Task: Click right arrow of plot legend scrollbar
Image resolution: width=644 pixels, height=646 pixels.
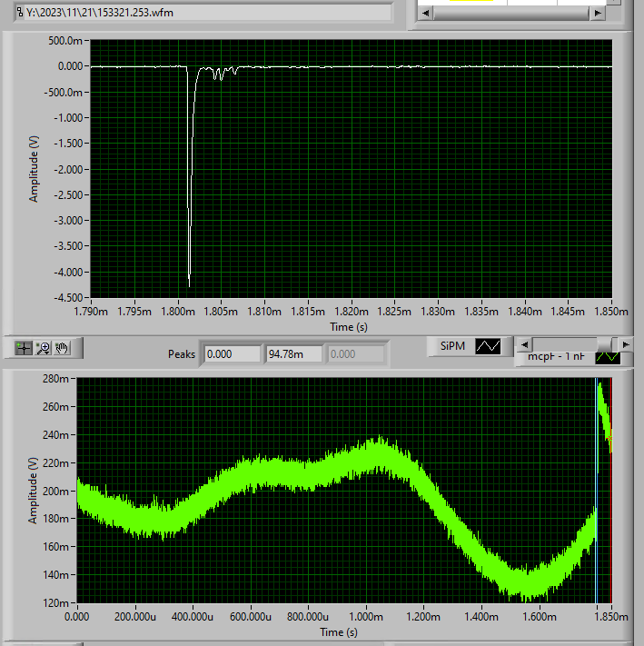Action: 626,344
